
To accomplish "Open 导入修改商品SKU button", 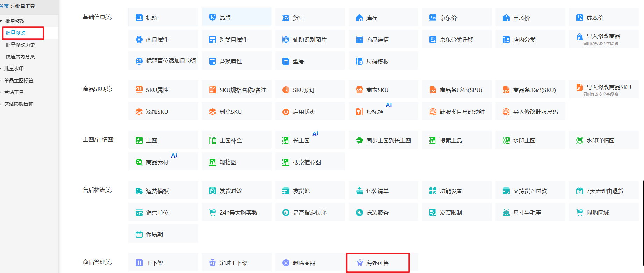I will click(608, 87).
